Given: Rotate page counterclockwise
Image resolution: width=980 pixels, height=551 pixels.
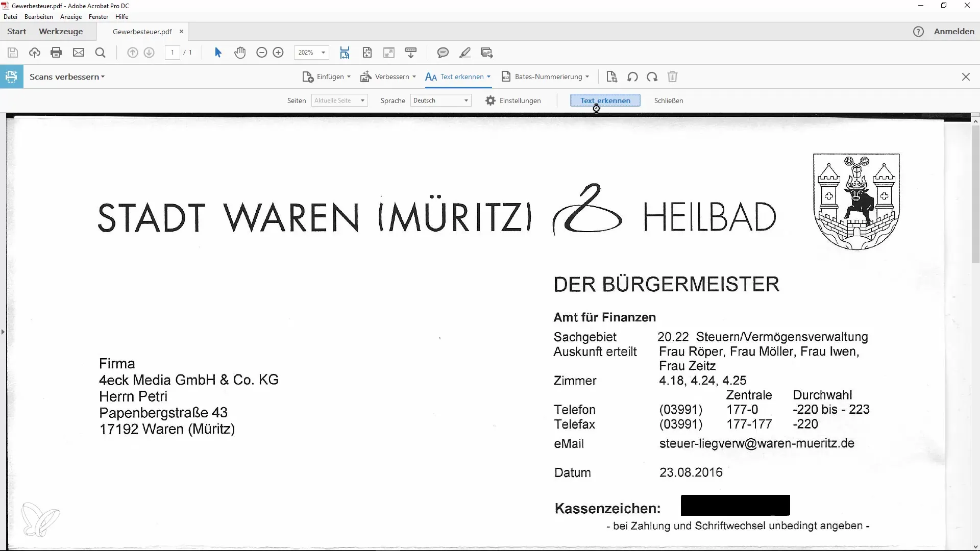Looking at the screenshot, I should click(632, 77).
